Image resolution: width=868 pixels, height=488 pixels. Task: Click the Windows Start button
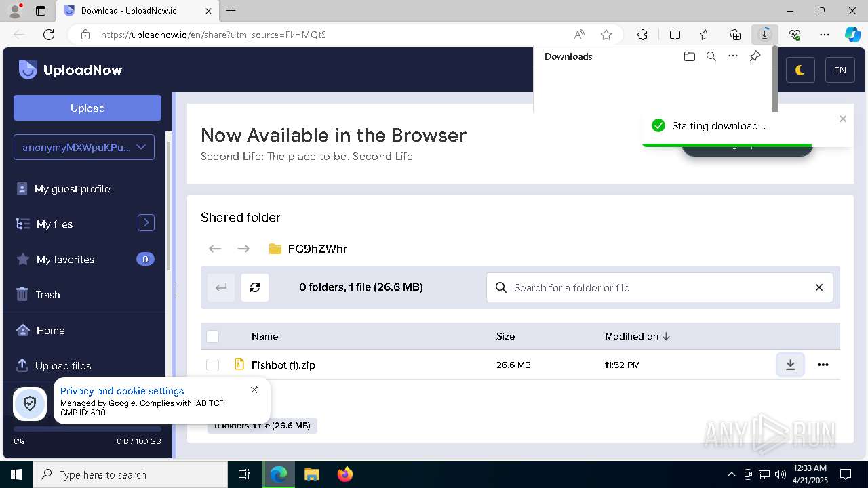[x=16, y=474]
